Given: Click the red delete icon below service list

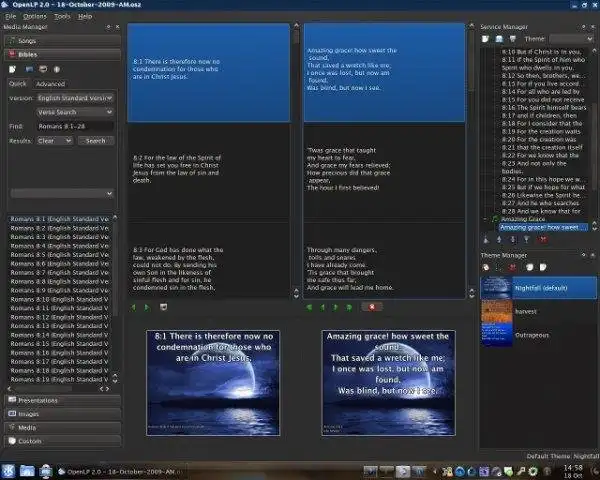Looking at the screenshot, I should pyautogui.click(x=540, y=239).
